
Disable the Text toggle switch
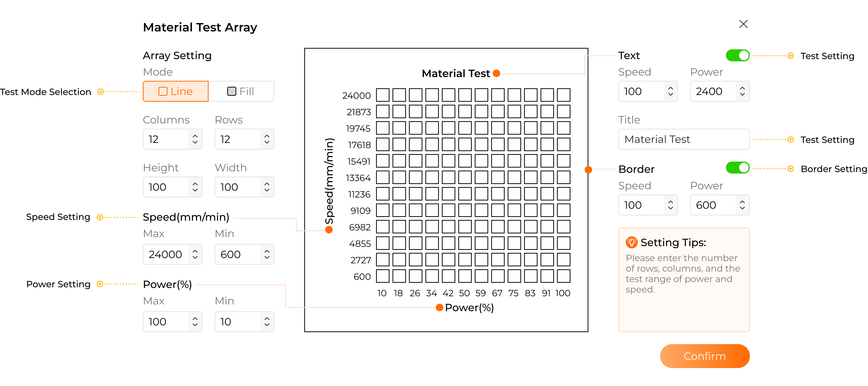tap(738, 56)
